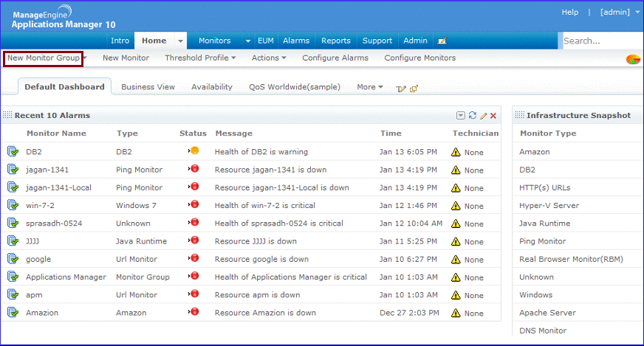
Task: Open dashboard in new window icon
Action: [414, 89]
